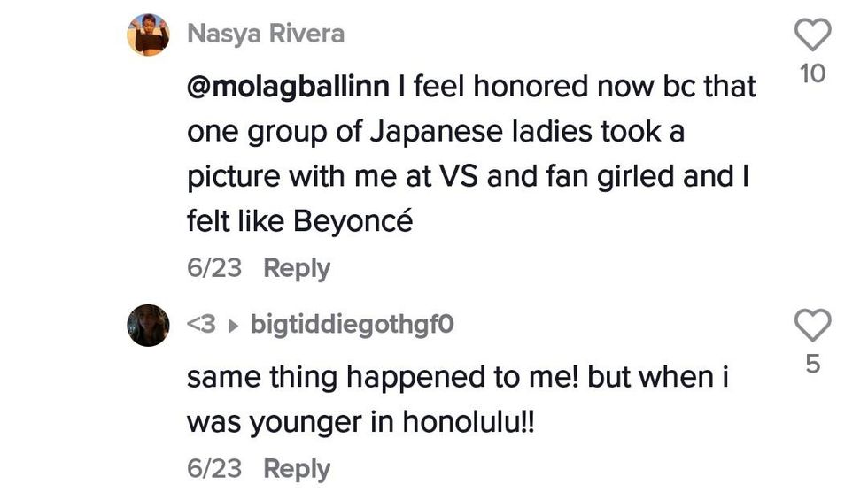Open Nasya Rivera's profile picture

148,35
